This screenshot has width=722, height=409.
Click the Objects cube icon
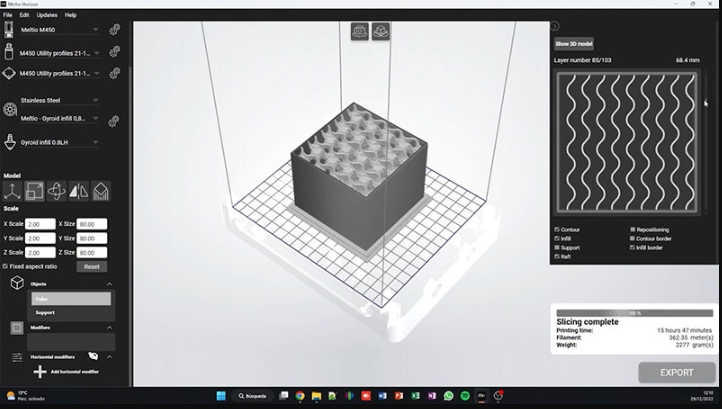pos(17,282)
